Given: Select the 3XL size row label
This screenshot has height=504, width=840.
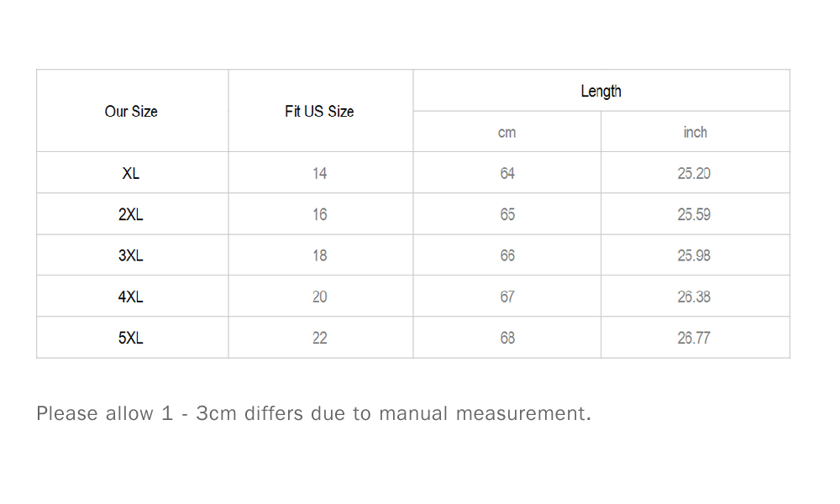Looking at the screenshot, I should [131, 255].
